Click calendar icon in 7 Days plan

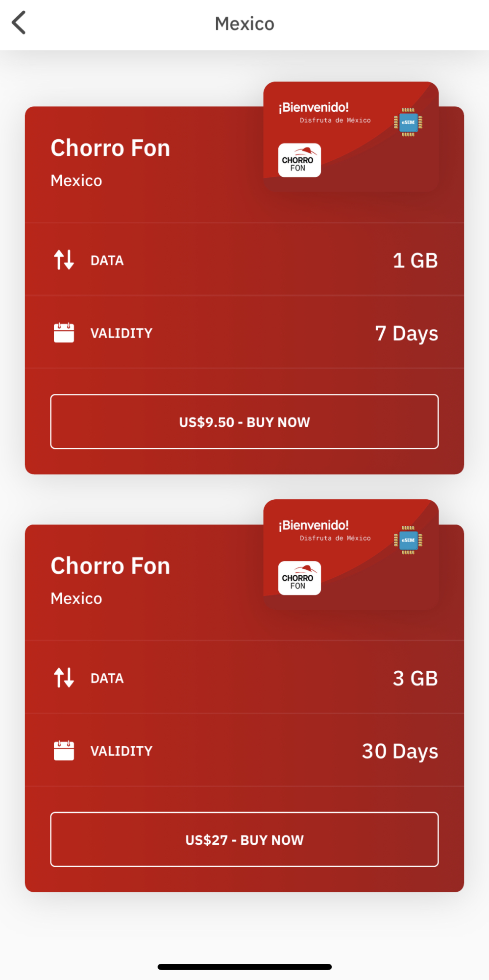click(x=64, y=333)
